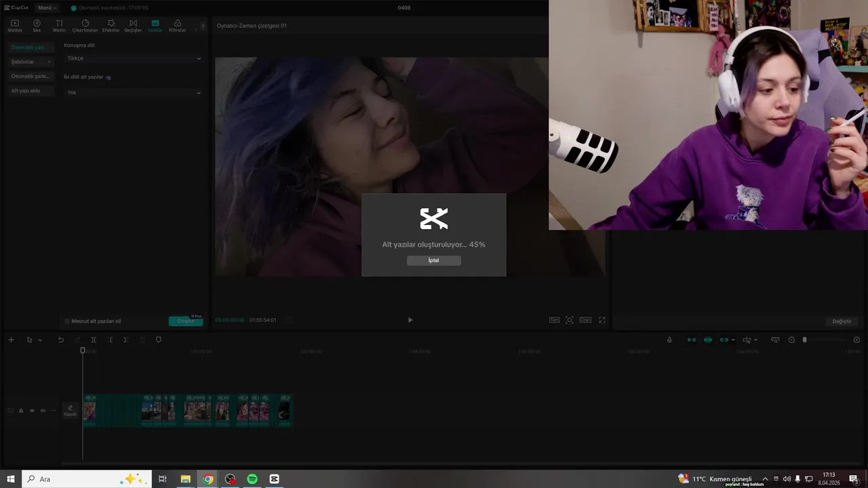Select the first clip on the timeline

[90, 411]
